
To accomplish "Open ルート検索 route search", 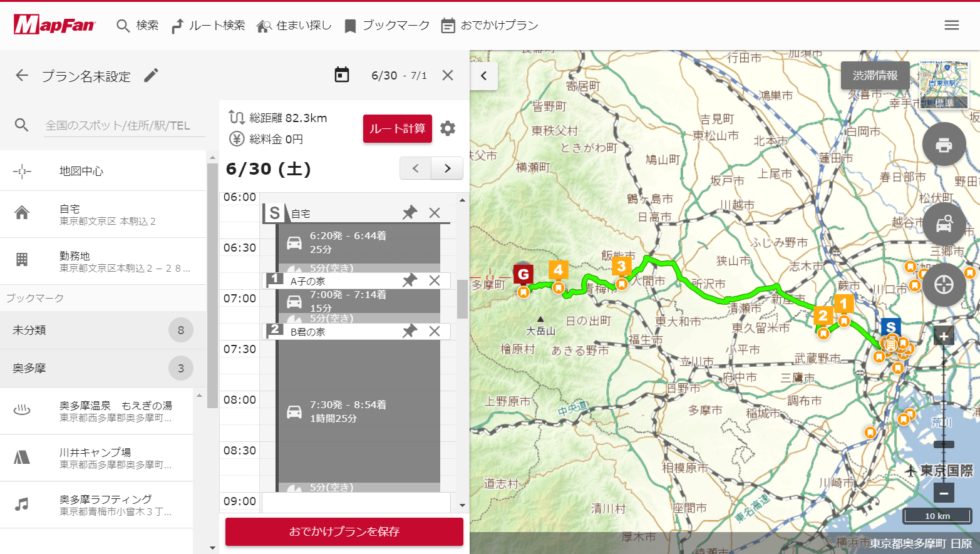I will pyautogui.click(x=208, y=26).
